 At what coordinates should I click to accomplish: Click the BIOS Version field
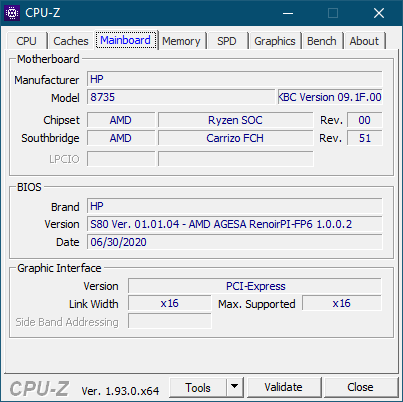click(235, 224)
